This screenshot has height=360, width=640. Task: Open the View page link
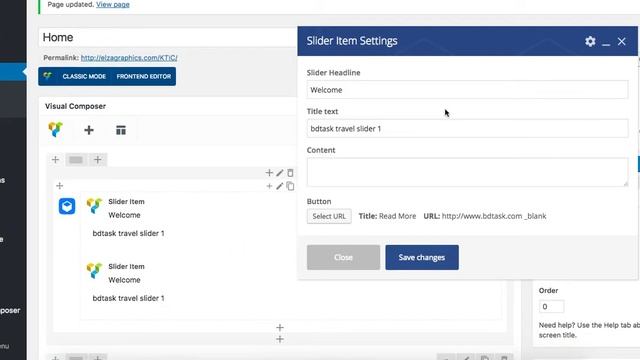[x=113, y=4]
